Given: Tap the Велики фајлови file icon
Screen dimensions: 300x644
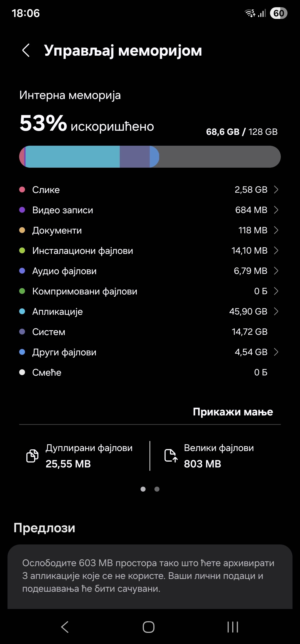Looking at the screenshot, I should coord(171,455).
